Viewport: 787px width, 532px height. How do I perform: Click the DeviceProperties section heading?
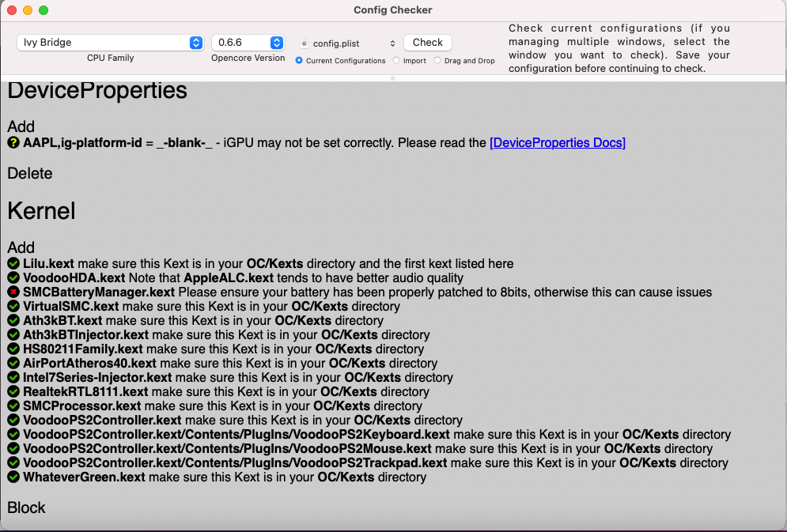tap(97, 90)
